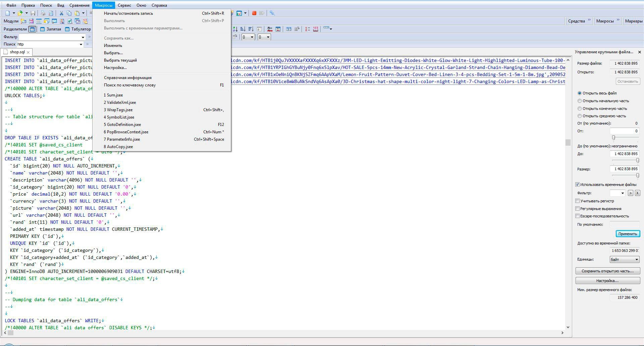The width and height of the screenshot is (644, 346).
Task: Open the new-document dropdown arrow
Action: (x=14, y=13)
